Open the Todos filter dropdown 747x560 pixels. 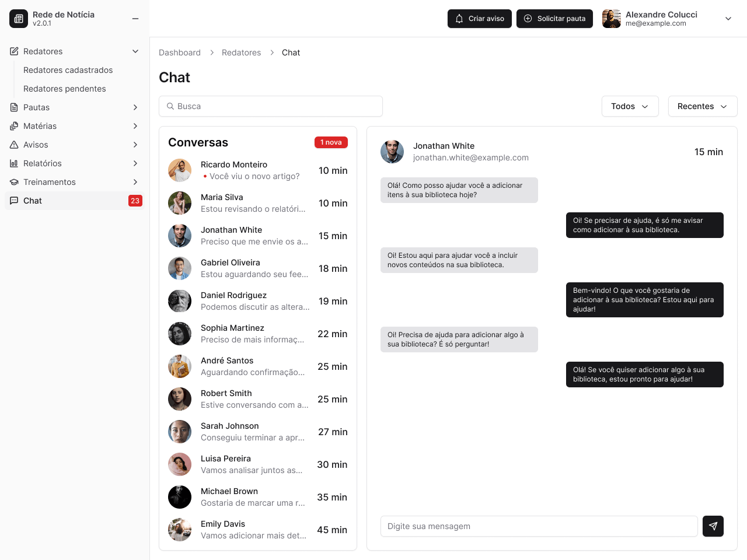[630, 106]
